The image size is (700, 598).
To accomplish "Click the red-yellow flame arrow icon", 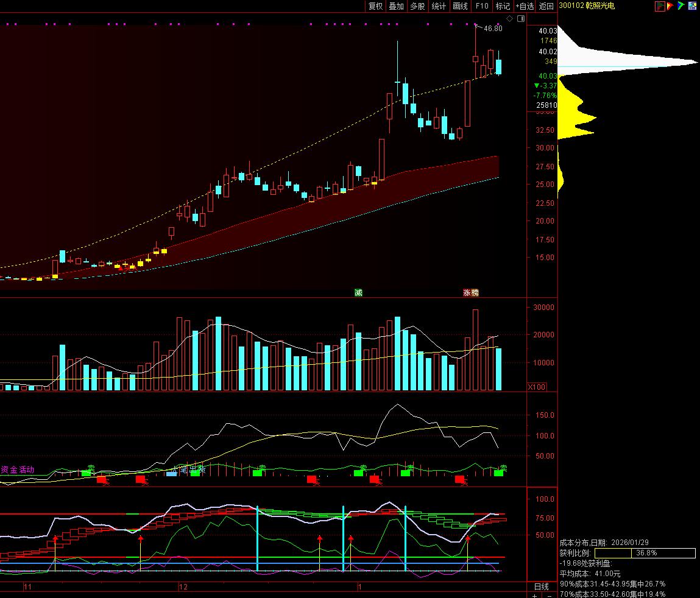I will [x=670, y=6].
